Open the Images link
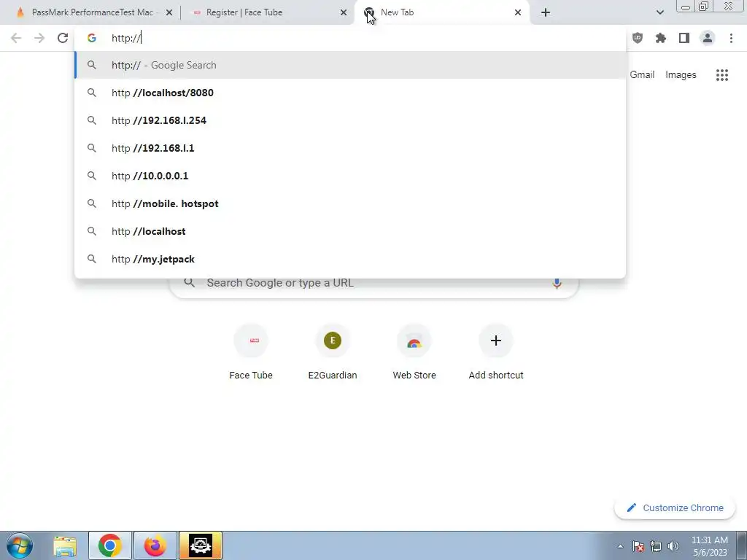Screen dimensions: 747x560 click(x=681, y=75)
